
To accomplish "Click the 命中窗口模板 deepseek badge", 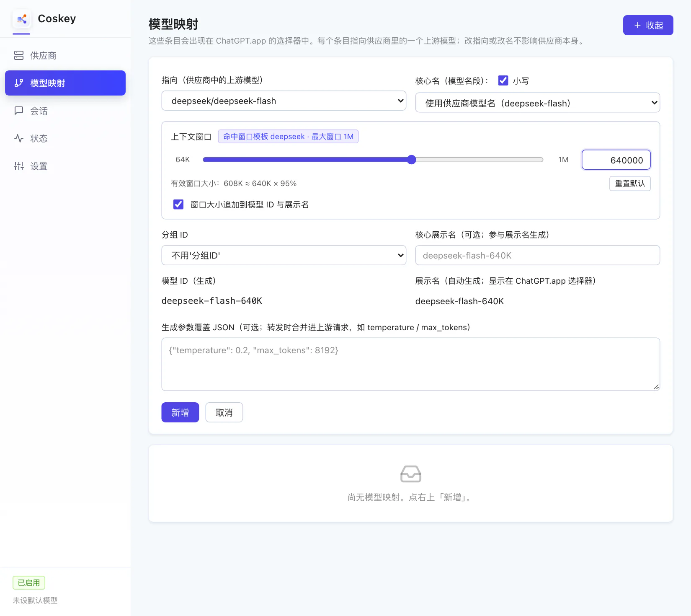I will 288,137.
